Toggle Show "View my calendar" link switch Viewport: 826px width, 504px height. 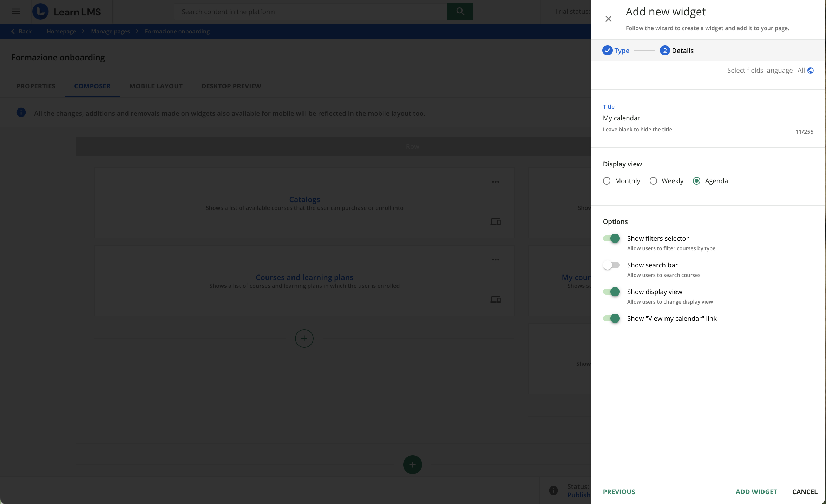[611, 318]
